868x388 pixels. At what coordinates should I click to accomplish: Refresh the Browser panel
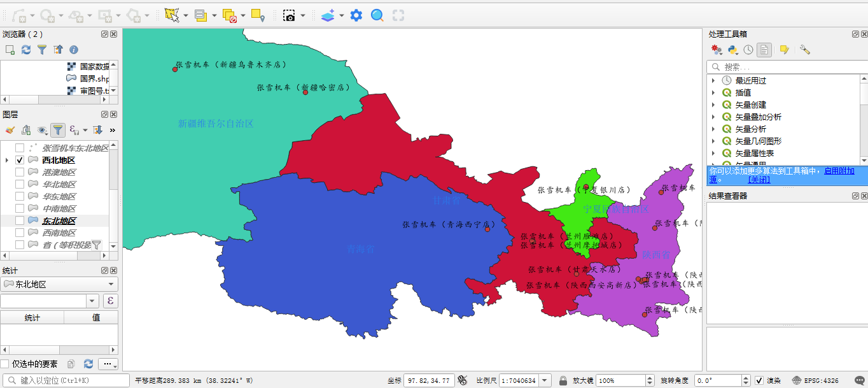point(26,49)
